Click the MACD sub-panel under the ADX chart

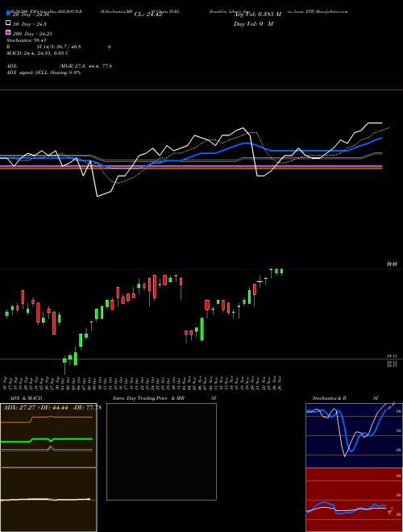[48, 500]
